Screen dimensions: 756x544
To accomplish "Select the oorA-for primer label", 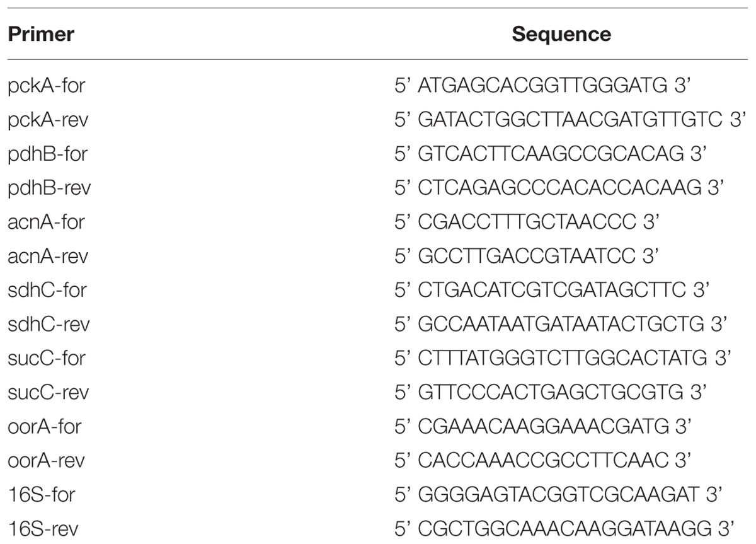I will point(45,426).
